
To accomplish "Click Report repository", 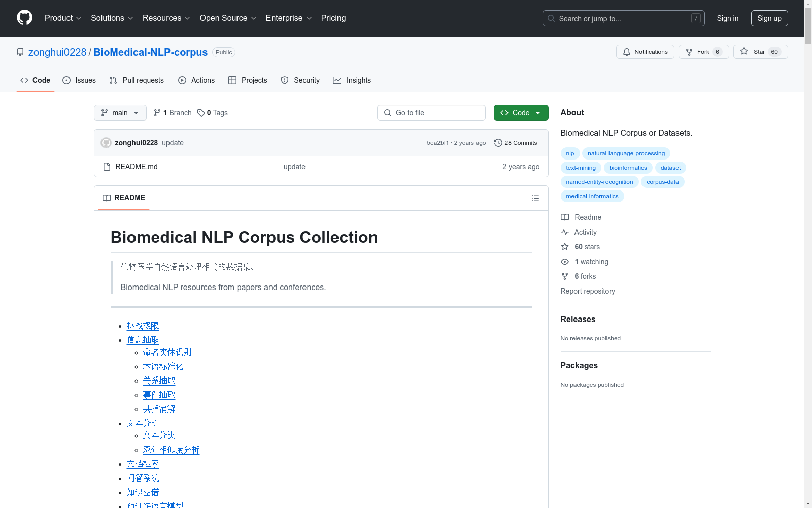I will click(587, 291).
